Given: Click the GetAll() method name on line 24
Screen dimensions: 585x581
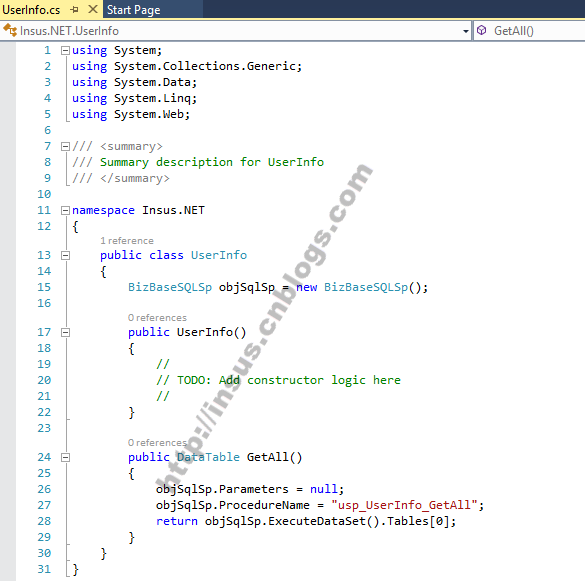Looking at the screenshot, I should [x=274, y=457].
